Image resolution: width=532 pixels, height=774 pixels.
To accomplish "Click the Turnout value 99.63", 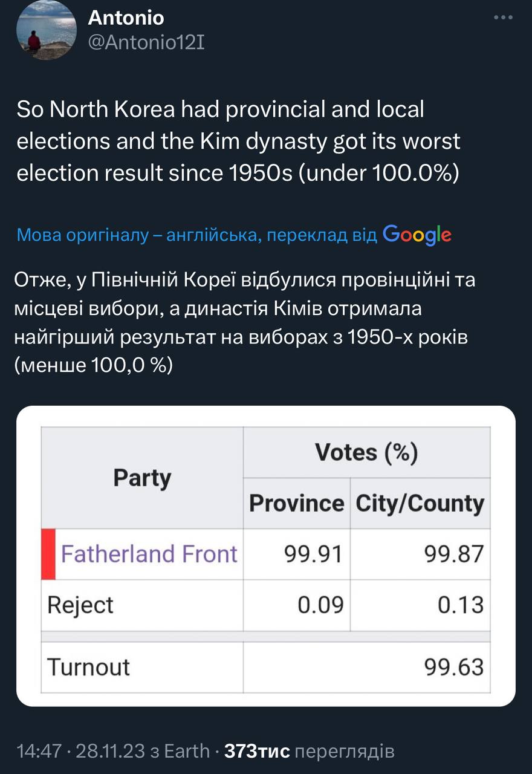I will pos(453,667).
